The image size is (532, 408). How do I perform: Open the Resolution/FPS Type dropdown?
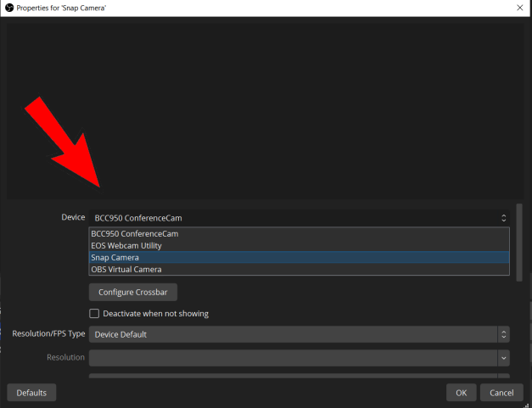pyautogui.click(x=293, y=334)
